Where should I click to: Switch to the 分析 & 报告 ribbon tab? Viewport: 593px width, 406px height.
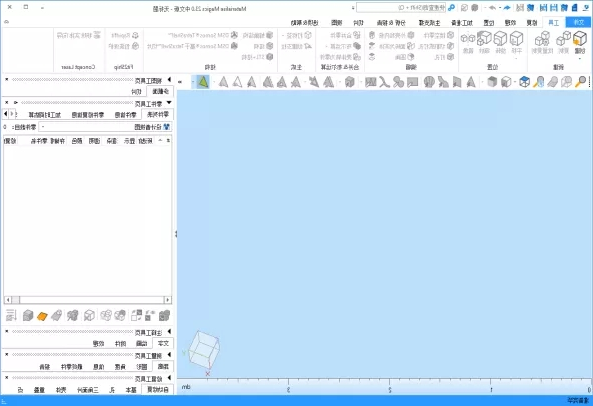391,23
